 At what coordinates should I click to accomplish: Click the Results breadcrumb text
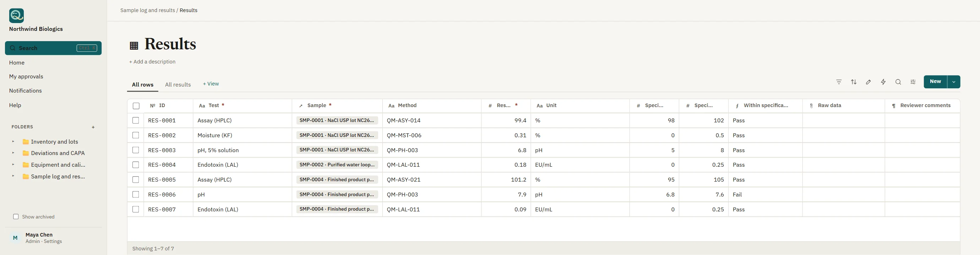[x=188, y=10]
